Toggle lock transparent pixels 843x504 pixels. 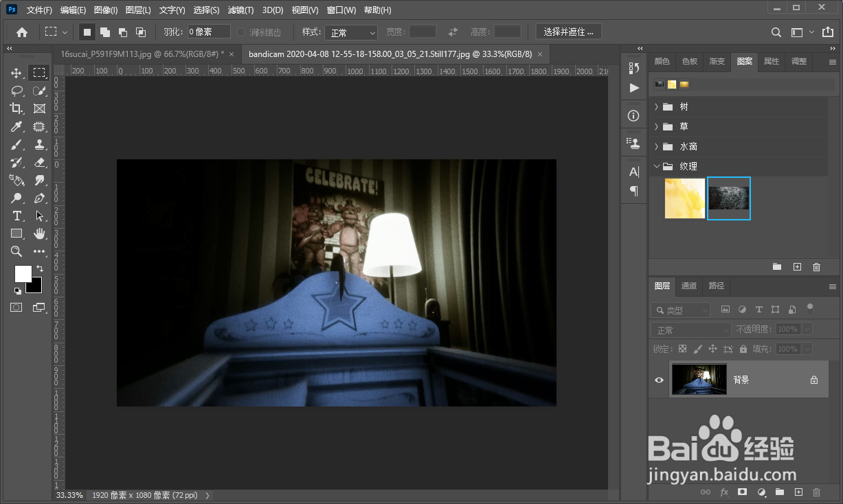[682, 349]
